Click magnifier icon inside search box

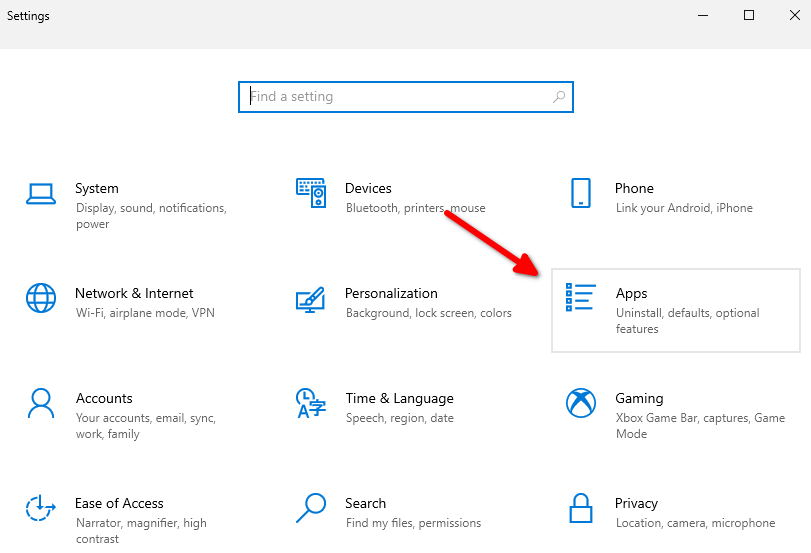(559, 97)
